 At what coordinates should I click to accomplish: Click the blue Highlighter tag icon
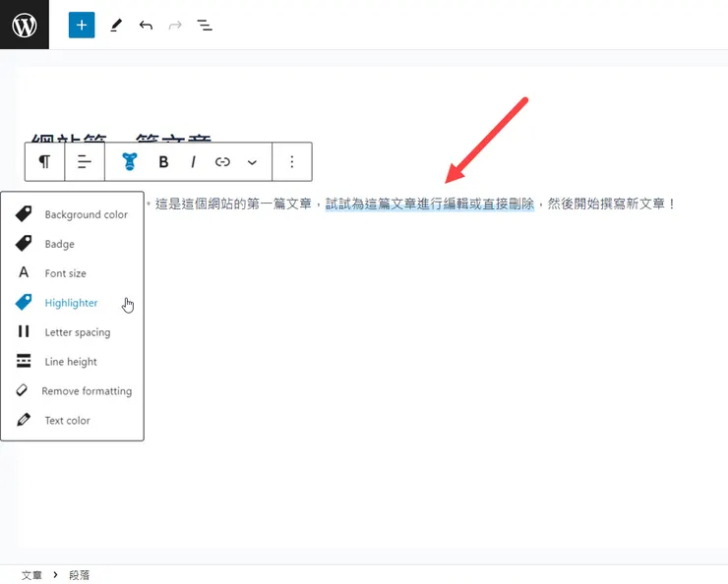24,302
